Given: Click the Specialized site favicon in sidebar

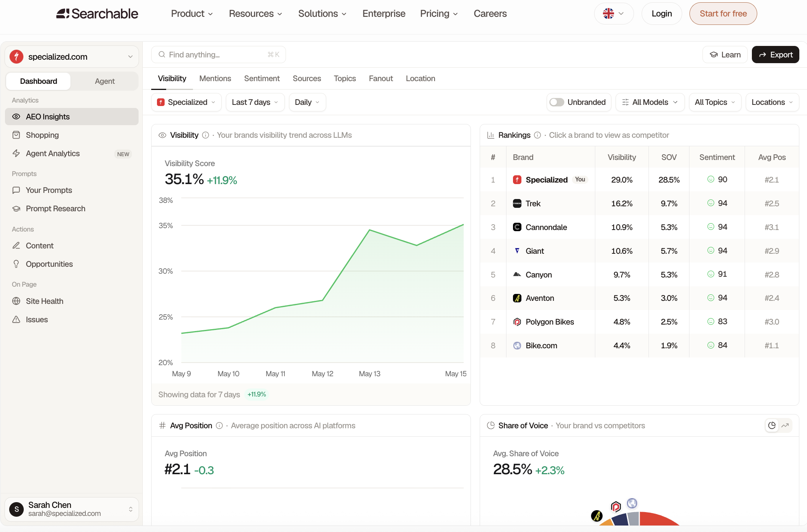Looking at the screenshot, I should [x=16, y=57].
